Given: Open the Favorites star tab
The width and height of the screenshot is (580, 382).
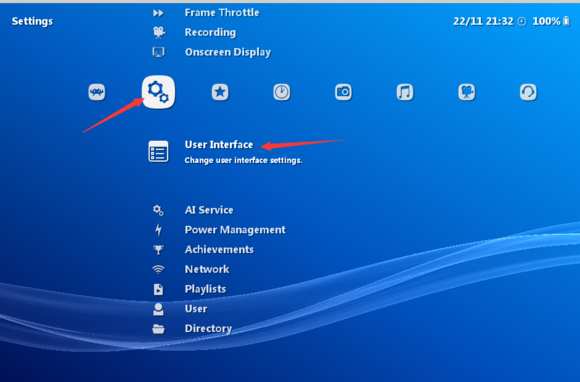Looking at the screenshot, I should pyautogui.click(x=220, y=92).
